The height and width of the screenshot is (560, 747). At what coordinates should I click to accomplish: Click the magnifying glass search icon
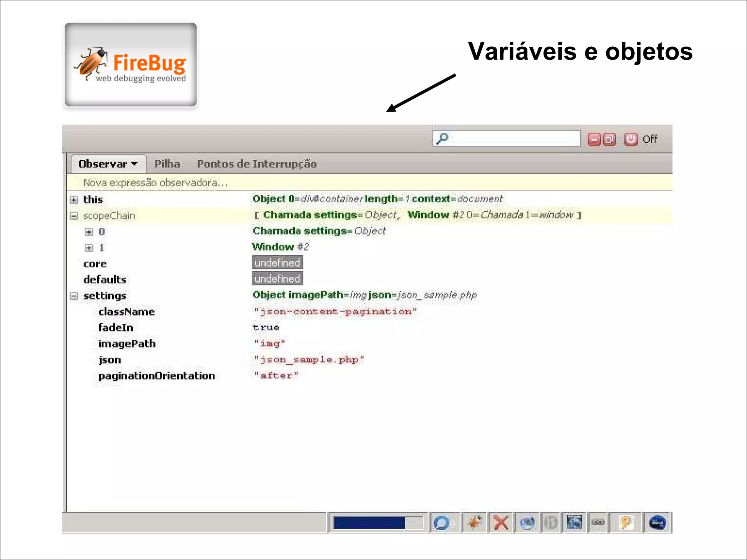[x=442, y=139]
